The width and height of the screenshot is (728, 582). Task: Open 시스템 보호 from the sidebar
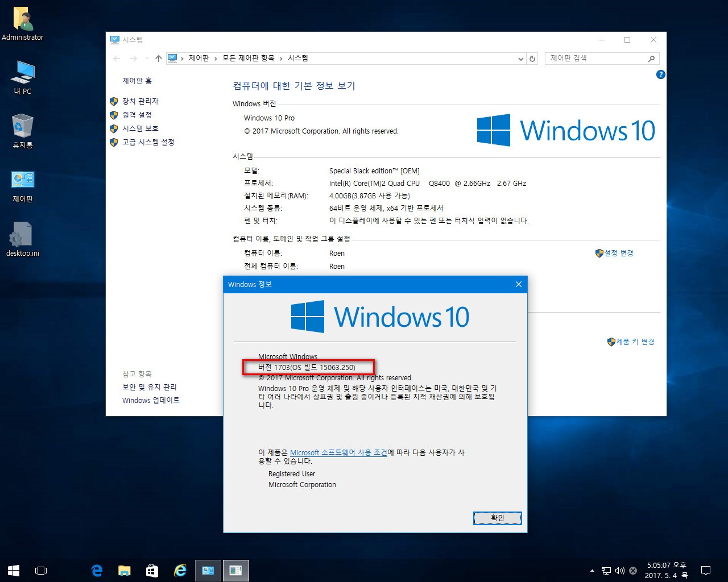pos(140,128)
